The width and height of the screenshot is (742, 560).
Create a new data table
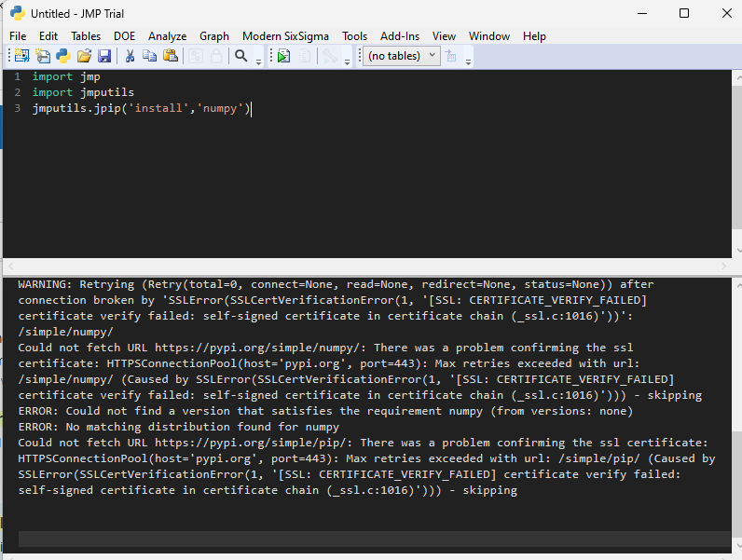[21, 56]
